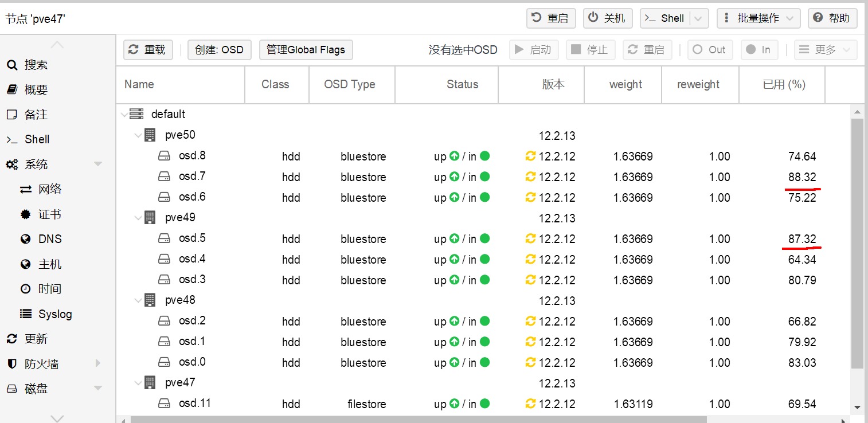Select the osd.0 row
868x423 pixels.
click(x=483, y=362)
